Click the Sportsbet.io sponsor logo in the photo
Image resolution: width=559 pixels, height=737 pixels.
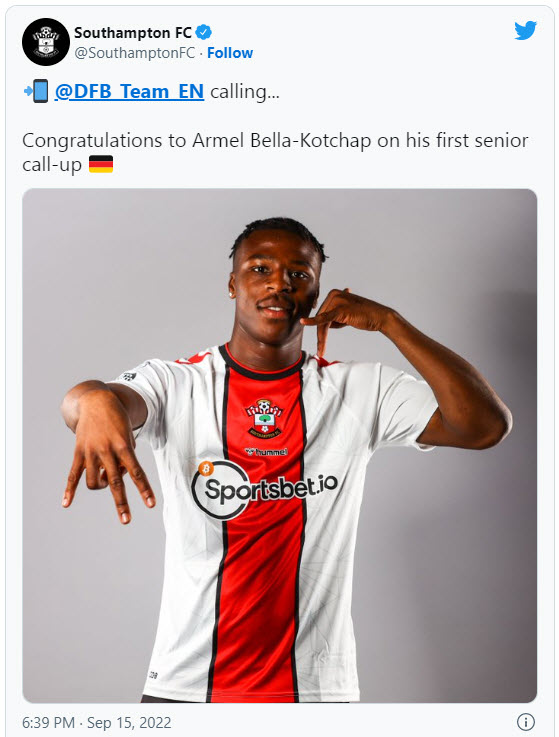265,489
